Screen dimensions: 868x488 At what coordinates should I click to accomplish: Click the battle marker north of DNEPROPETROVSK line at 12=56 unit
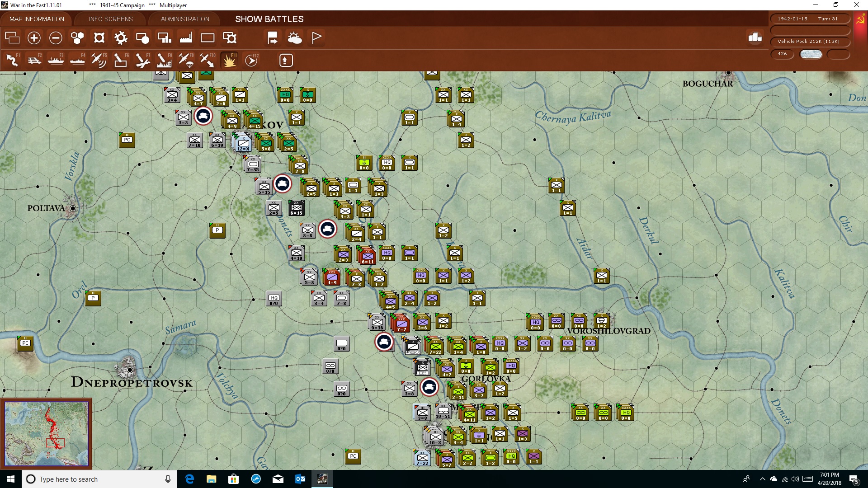point(384,342)
